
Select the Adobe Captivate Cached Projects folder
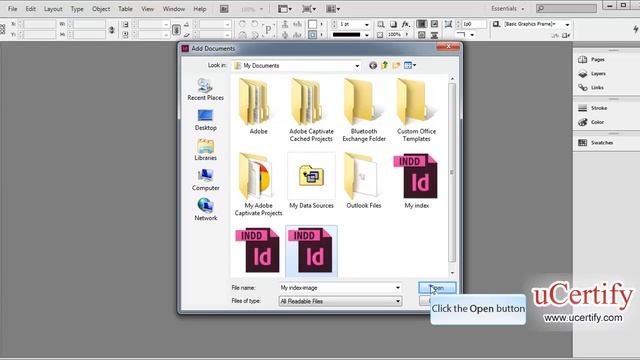[x=311, y=111]
